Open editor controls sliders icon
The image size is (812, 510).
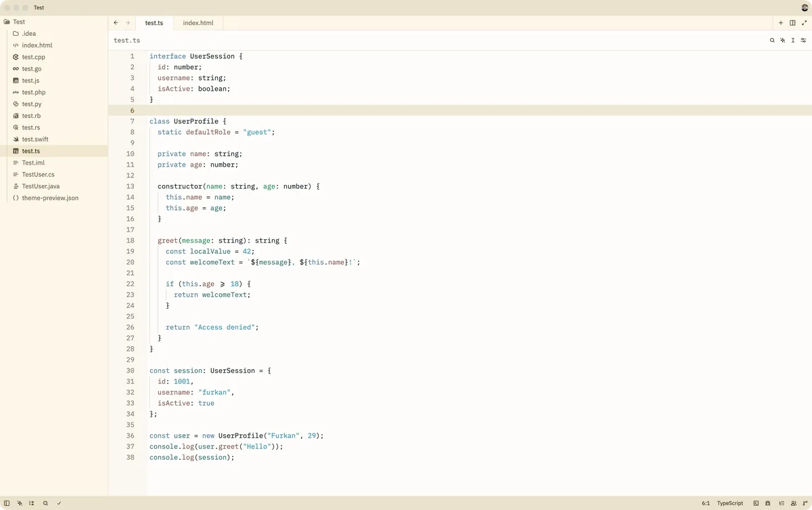(804, 41)
